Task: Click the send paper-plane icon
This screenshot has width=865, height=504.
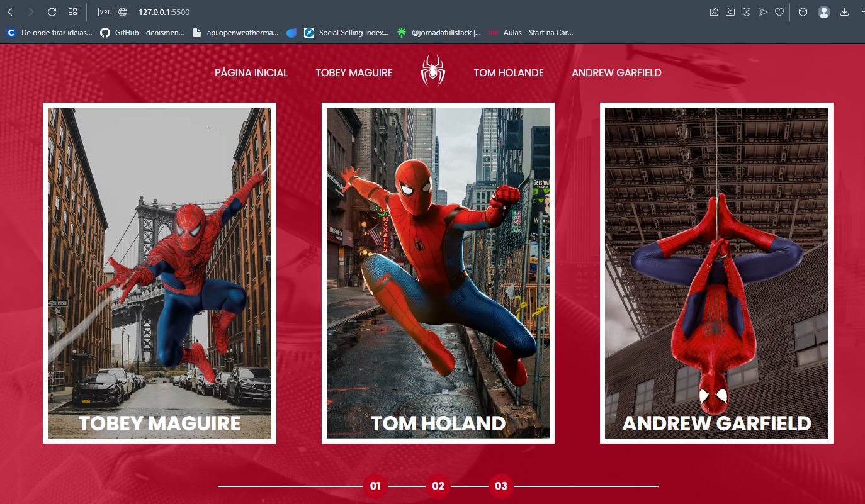Action: 763,12
